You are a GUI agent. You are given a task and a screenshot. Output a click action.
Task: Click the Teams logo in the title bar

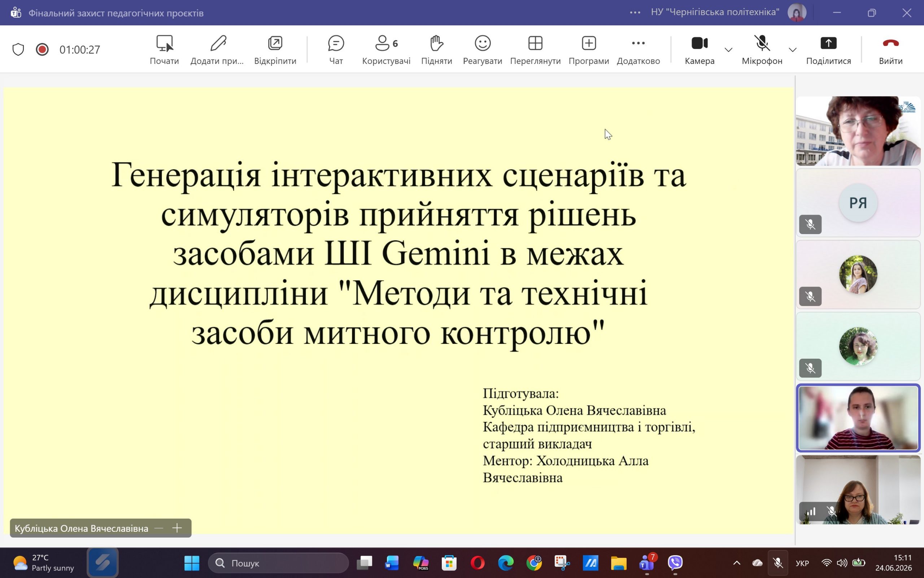coord(16,13)
